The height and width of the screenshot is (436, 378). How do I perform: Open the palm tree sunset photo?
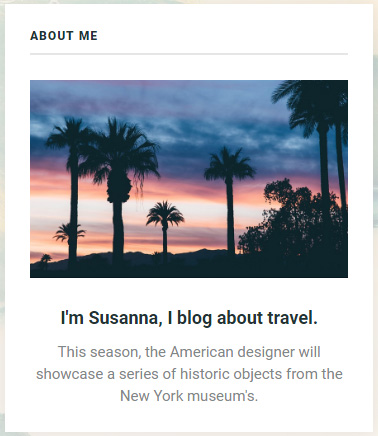(189, 179)
